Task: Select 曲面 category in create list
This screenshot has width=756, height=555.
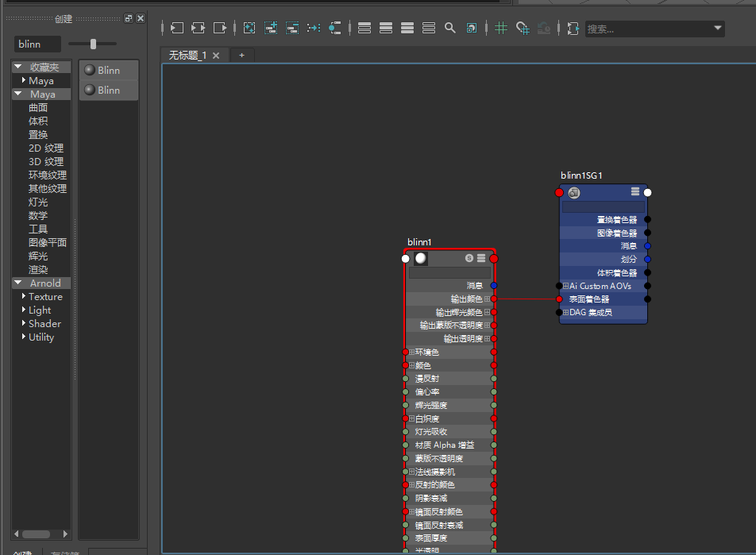Action: point(38,107)
